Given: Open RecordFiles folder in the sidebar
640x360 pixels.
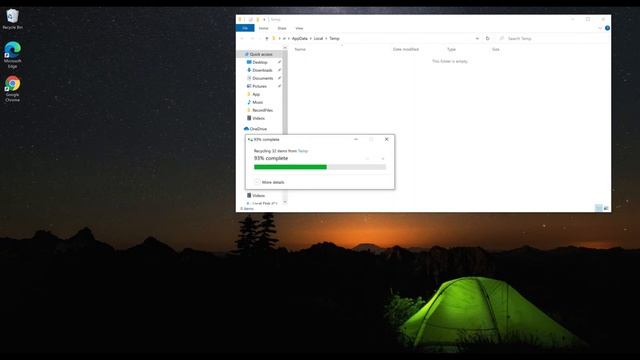Looking at the screenshot, I should tap(262, 110).
